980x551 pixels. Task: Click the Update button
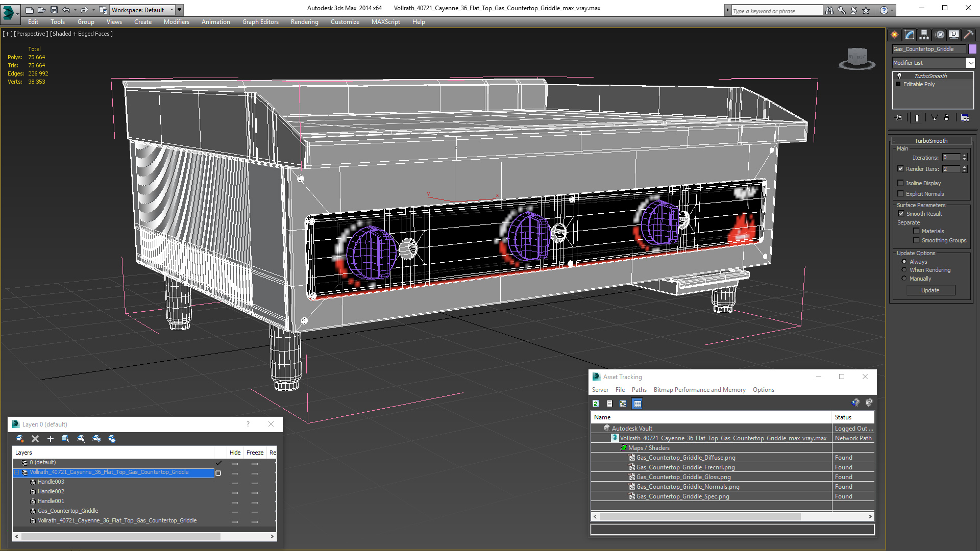click(x=930, y=290)
